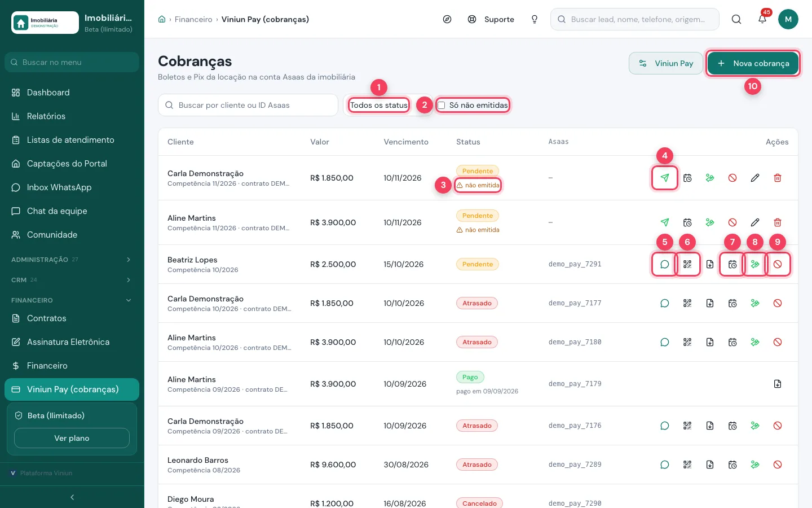Screen dimensions: 812x508
Task: Mark Beatriz Lopes' charge as received in cash
Action: pos(755,264)
